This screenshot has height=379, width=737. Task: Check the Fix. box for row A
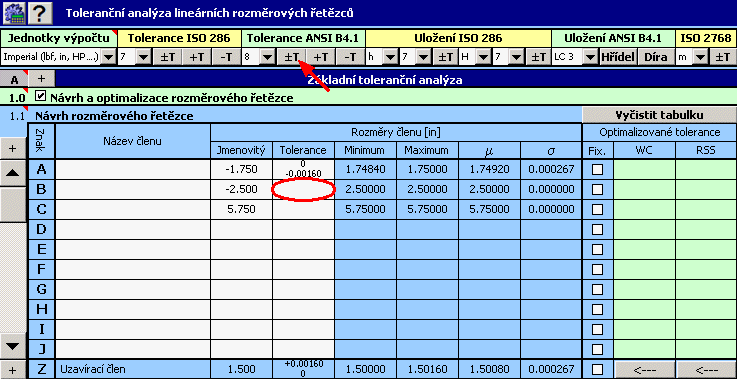(597, 169)
